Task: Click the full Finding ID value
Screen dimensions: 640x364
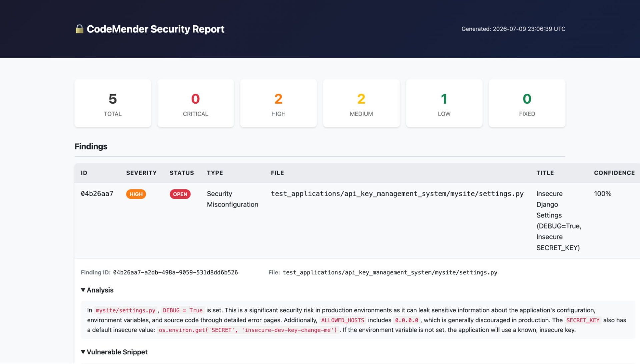Action: [175, 272]
